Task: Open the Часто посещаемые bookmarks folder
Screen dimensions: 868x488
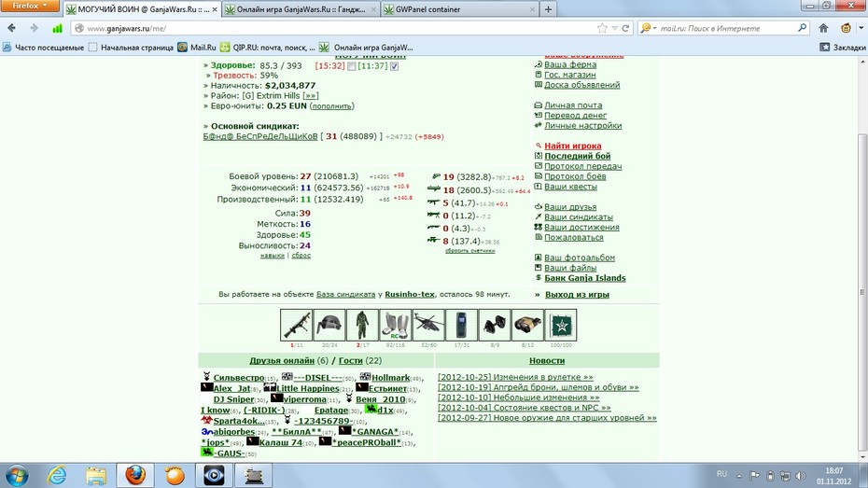Action: point(43,48)
